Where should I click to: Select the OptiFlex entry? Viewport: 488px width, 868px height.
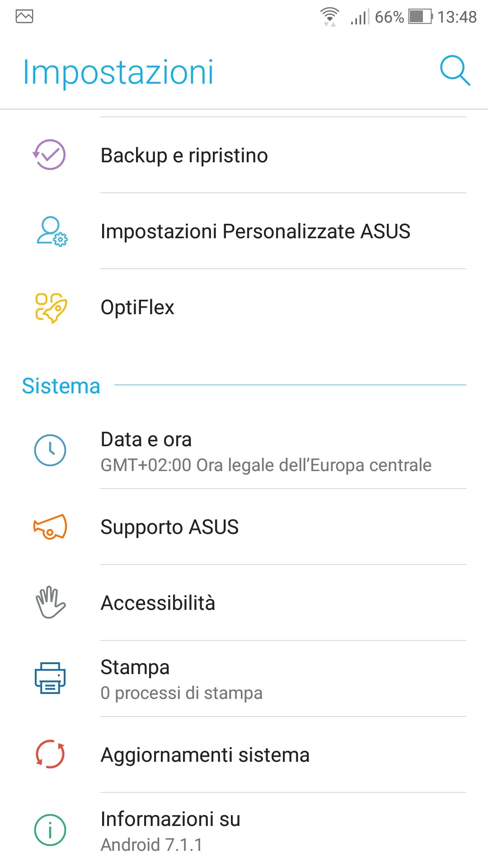137,307
